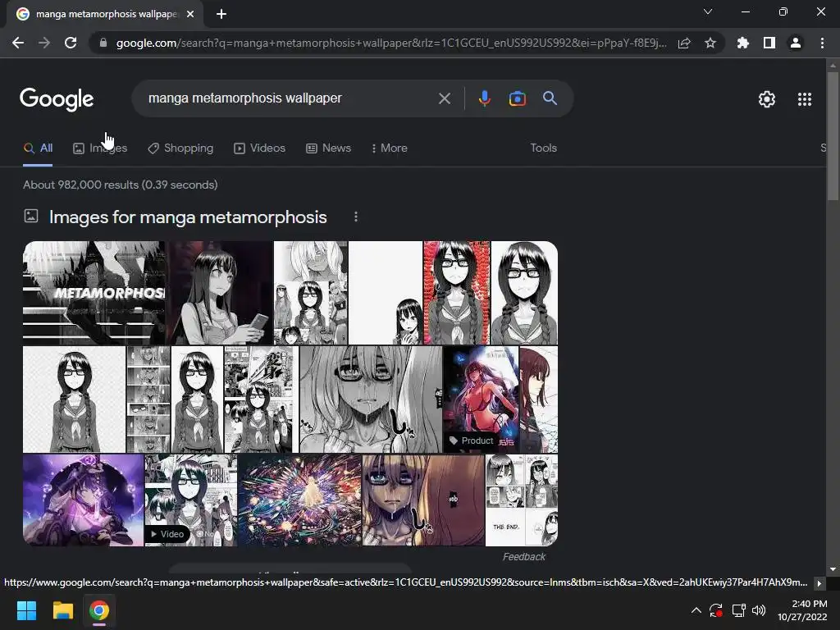The width and height of the screenshot is (840, 630).
Task: Switch to the Images tab
Action: pyautogui.click(x=100, y=148)
